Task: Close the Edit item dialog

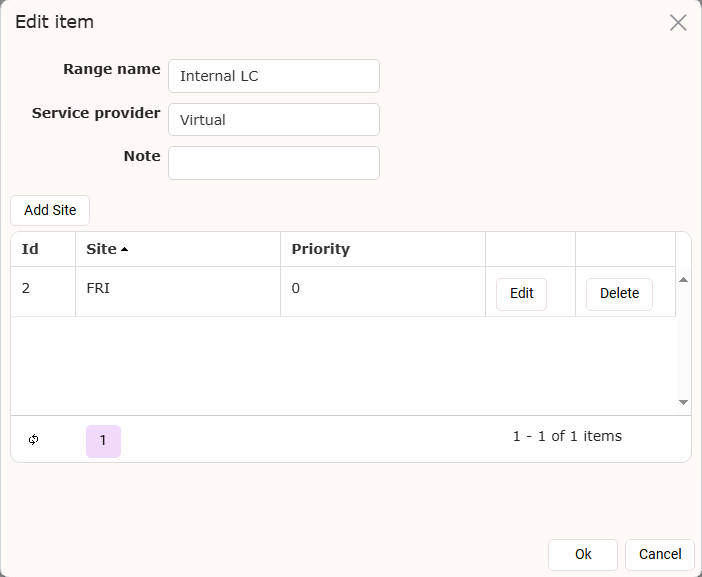Action: pos(678,22)
